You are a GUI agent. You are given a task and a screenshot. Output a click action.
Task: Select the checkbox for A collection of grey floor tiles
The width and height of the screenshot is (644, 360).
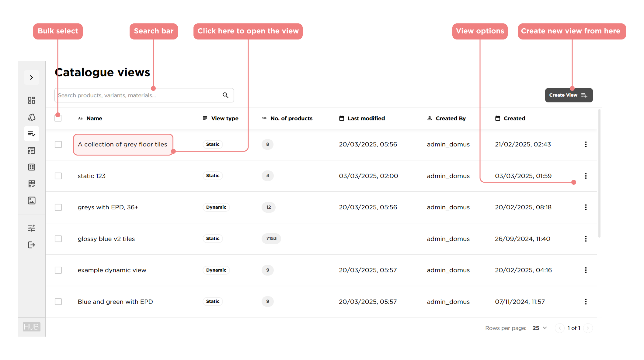pos(58,144)
